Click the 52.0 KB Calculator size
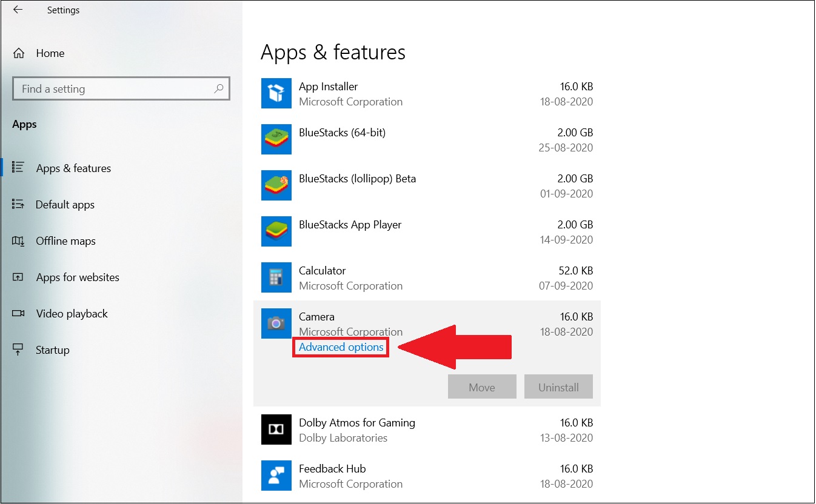This screenshot has width=816, height=504. point(577,270)
